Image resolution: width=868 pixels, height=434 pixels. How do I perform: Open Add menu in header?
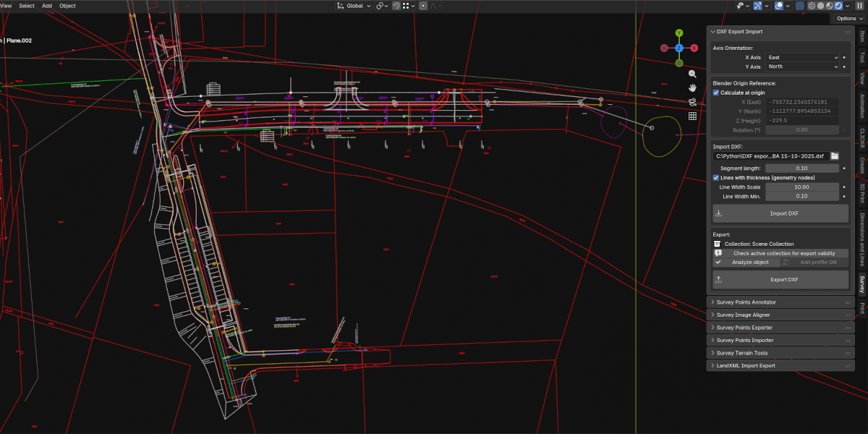click(47, 6)
